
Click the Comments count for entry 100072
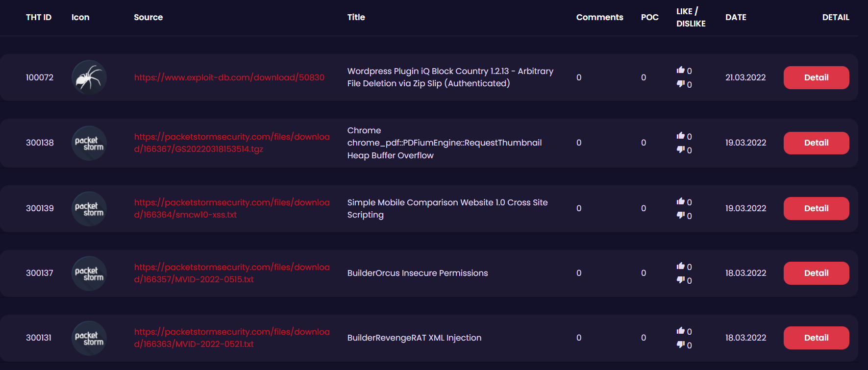(x=579, y=77)
